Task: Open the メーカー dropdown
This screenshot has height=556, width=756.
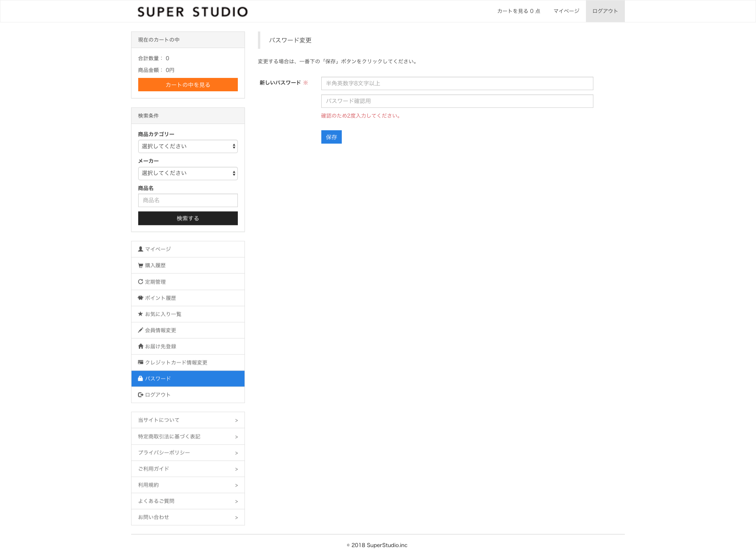Action: pyautogui.click(x=188, y=174)
